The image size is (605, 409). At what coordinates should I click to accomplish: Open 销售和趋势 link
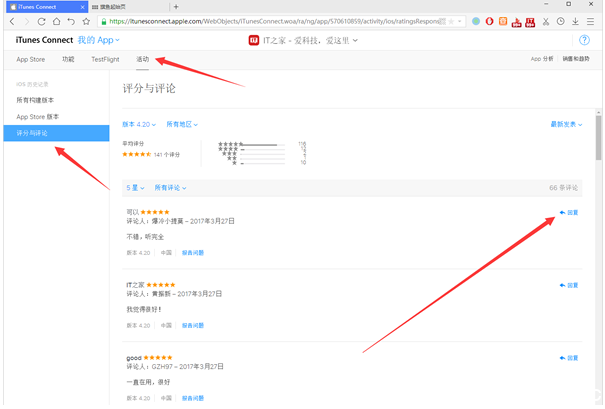pyautogui.click(x=576, y=59)
